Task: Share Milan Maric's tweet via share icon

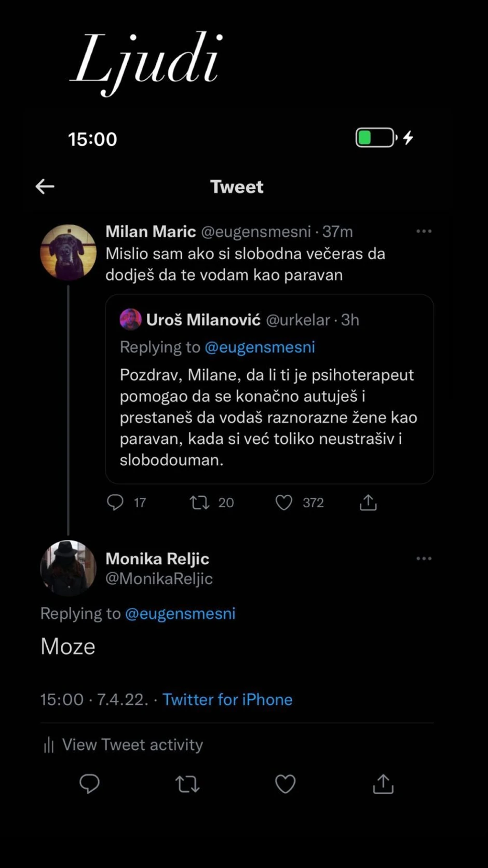Action: (x=368, y=502)
